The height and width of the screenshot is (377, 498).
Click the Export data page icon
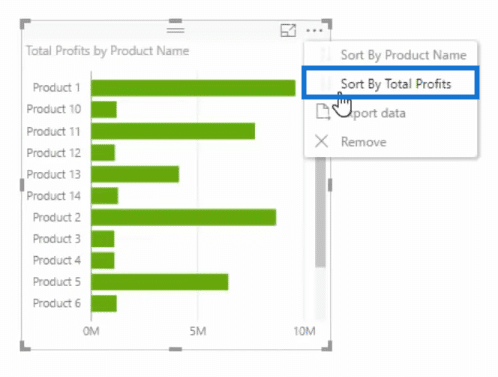(x=322, y=112)
